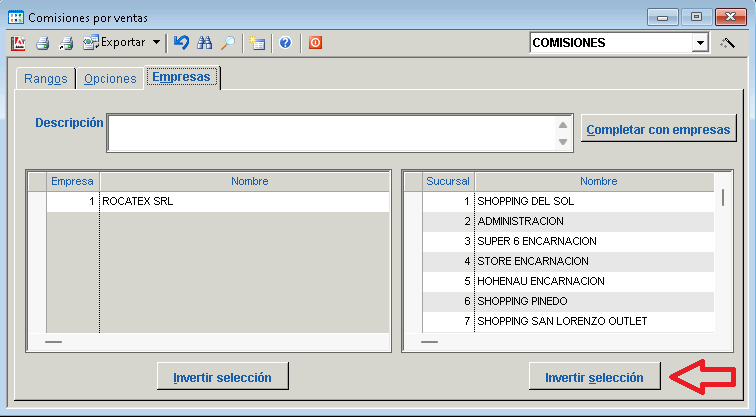Open the Opciones tab
The width and height of the screenshot is (756, 417).
[x=110, y=79]
